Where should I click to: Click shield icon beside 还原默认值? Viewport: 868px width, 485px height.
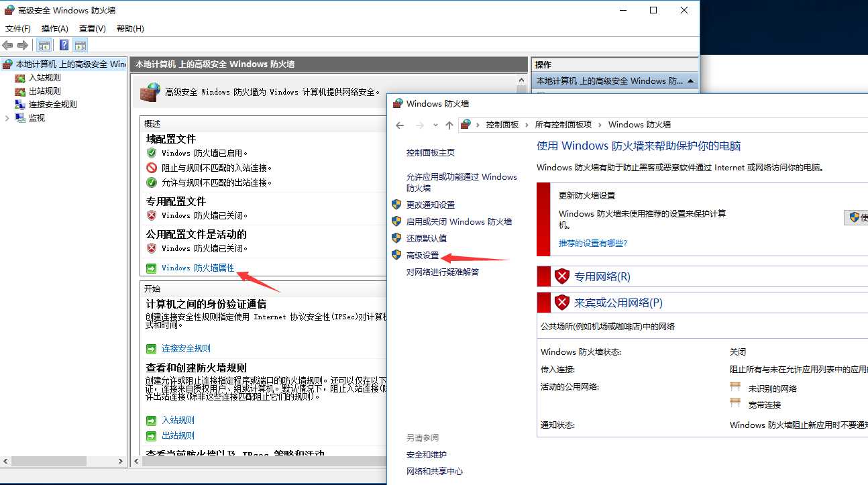click(x=396, y=238)
